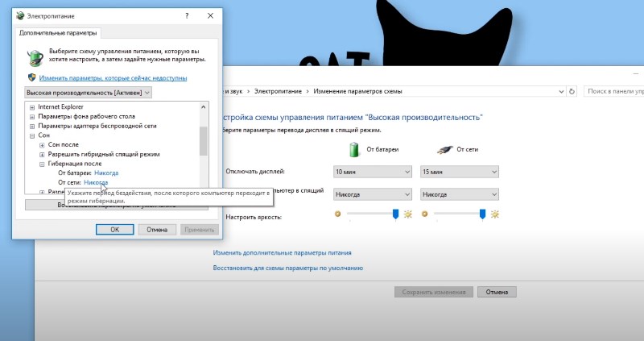Click the settings tree scrollbar thumb
This screenshot has height=341, width=644.
point(204,141)
